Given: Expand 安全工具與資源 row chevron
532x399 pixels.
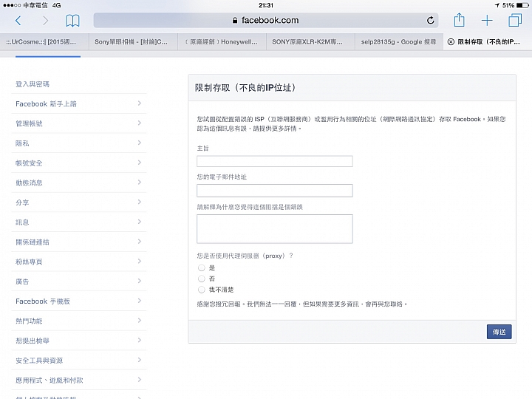Looking at the screenshot, I should [x=140, y=360].
